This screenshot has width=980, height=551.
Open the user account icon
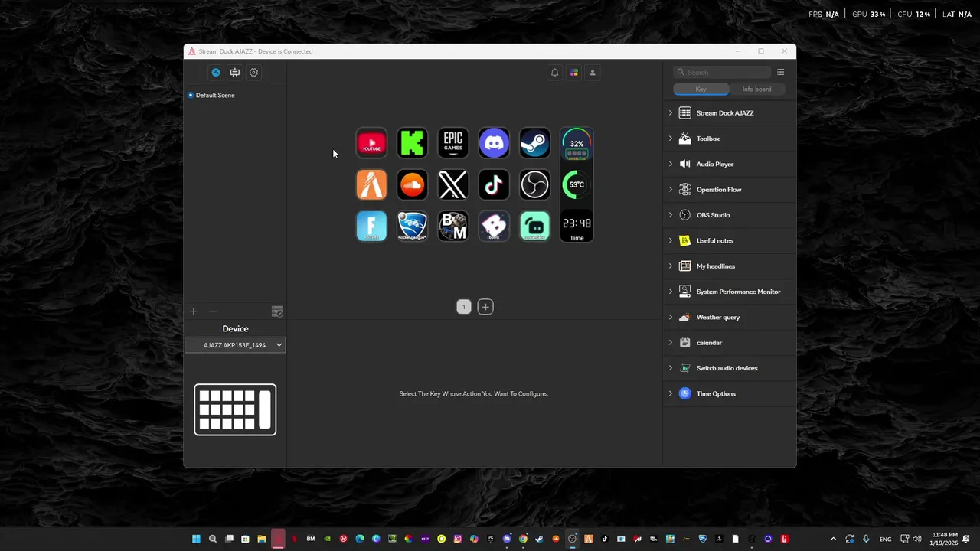tap(592, 73)
